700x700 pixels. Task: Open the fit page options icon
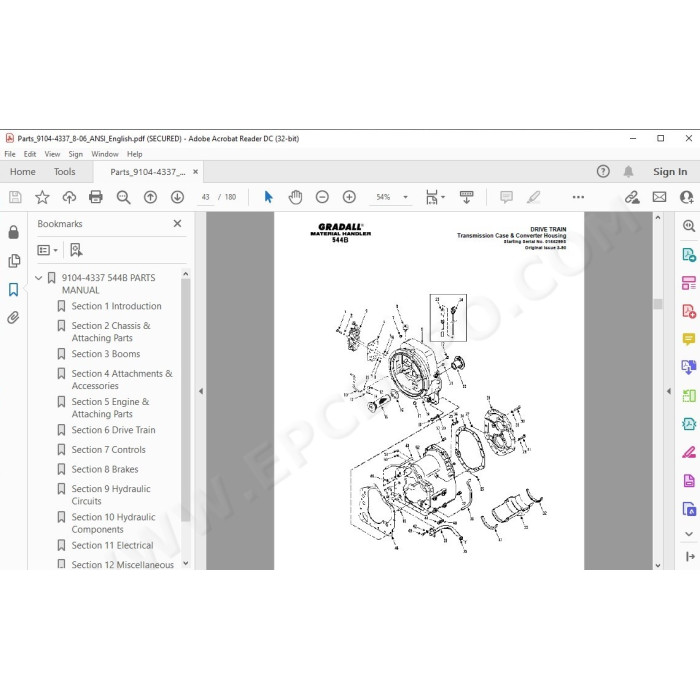pyautogui.click(x=435, y=197)
